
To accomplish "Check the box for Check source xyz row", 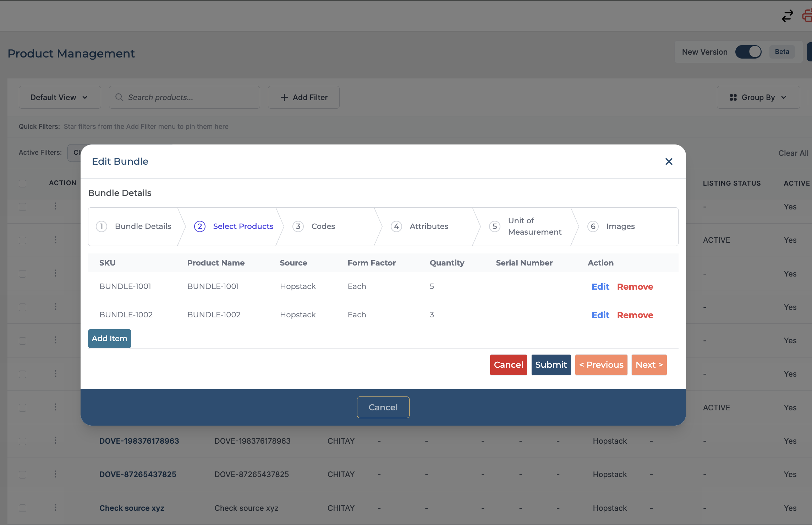I will (23, 508).
